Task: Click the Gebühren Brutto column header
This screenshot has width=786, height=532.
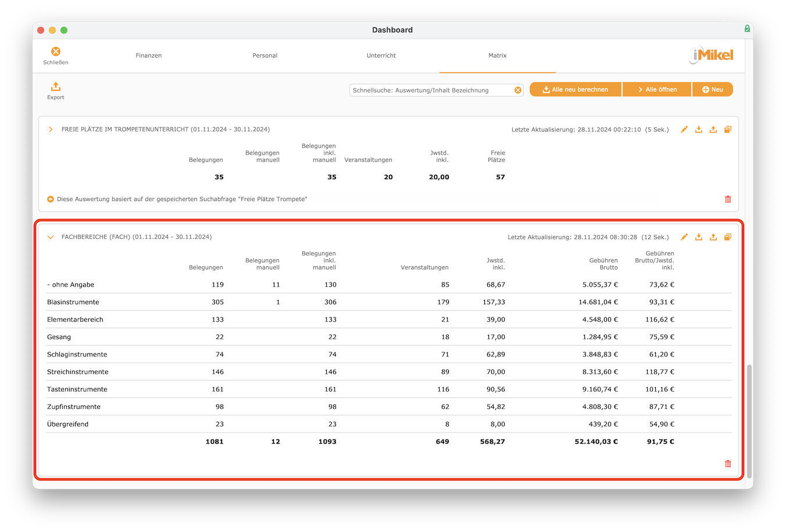Action: pos(603,264)
